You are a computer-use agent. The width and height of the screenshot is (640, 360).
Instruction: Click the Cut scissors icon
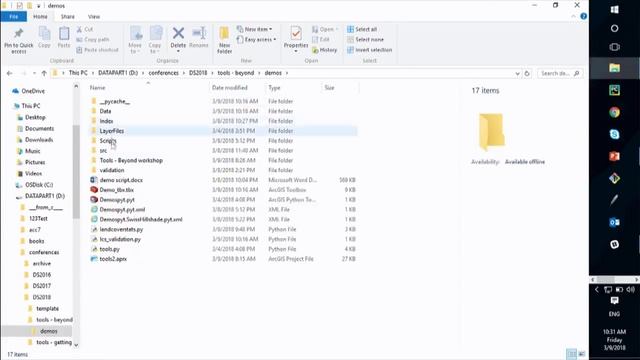[80, 29]
